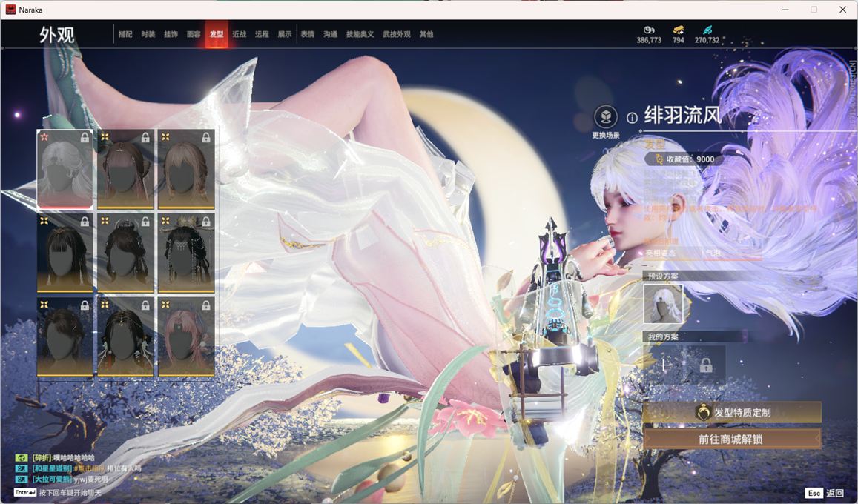This screenshot has width=858, height=504.
Task: Minimize the Naraka window
Action: click(x=786, y=10)
